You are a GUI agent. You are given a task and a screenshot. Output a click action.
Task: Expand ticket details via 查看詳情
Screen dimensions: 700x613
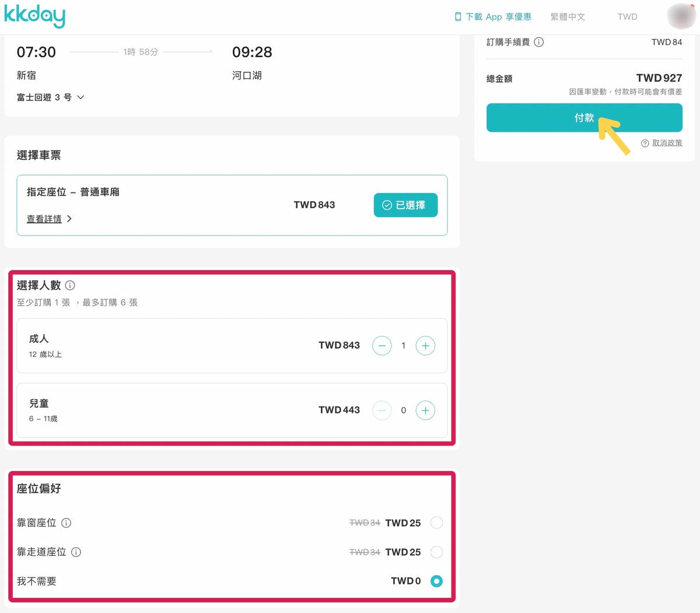coord(50,219)
